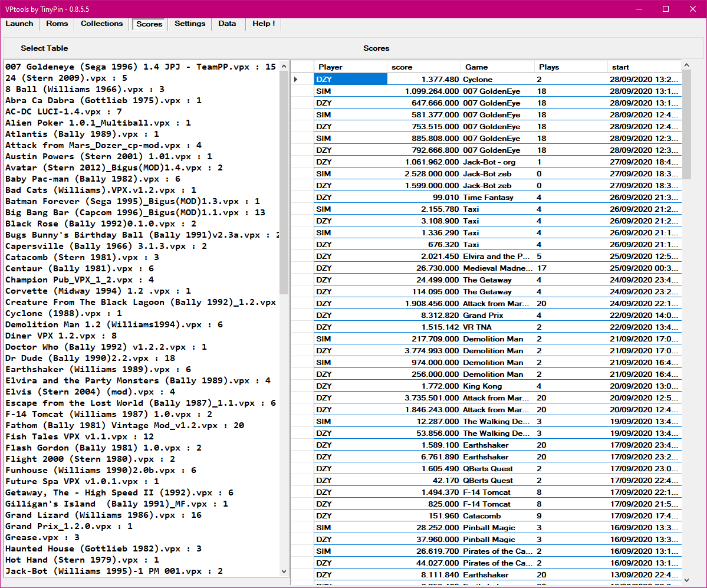The image size is (707, 588).
Task: Open the Collections tab
Action: point(101,24)
